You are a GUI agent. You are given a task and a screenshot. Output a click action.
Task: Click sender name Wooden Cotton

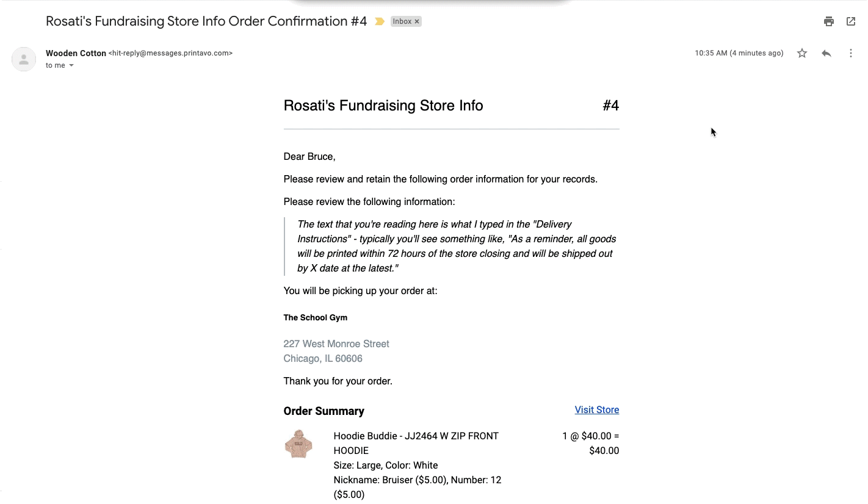(76, 53)
